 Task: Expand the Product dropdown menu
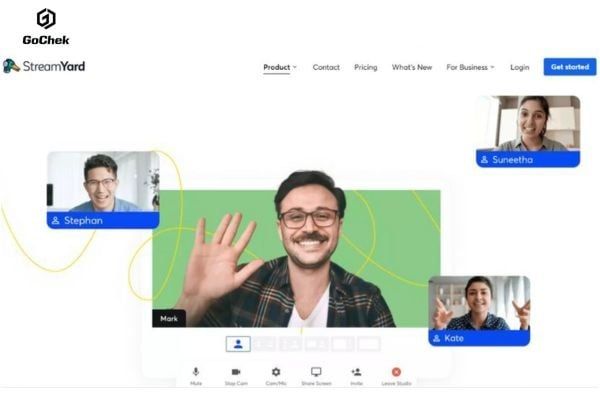(280, 67)
